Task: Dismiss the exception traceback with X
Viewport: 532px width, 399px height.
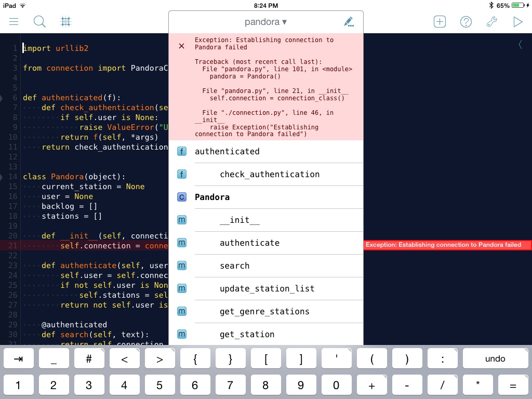Action: (181, 46)
